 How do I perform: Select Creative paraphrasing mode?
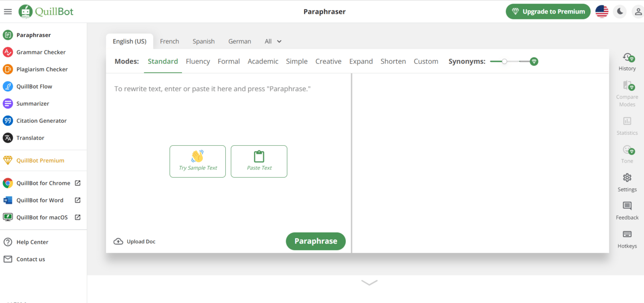pos(328,61)
